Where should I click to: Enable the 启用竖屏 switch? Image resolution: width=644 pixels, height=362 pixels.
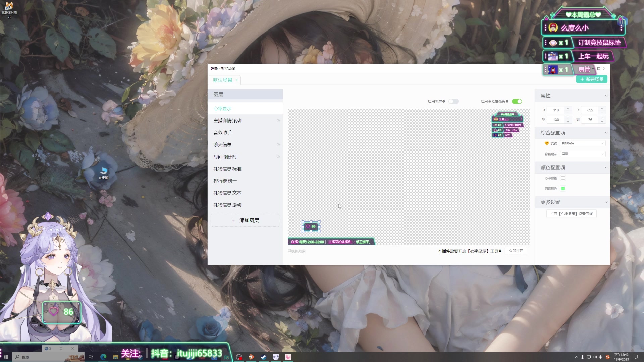tap(453, 101)
